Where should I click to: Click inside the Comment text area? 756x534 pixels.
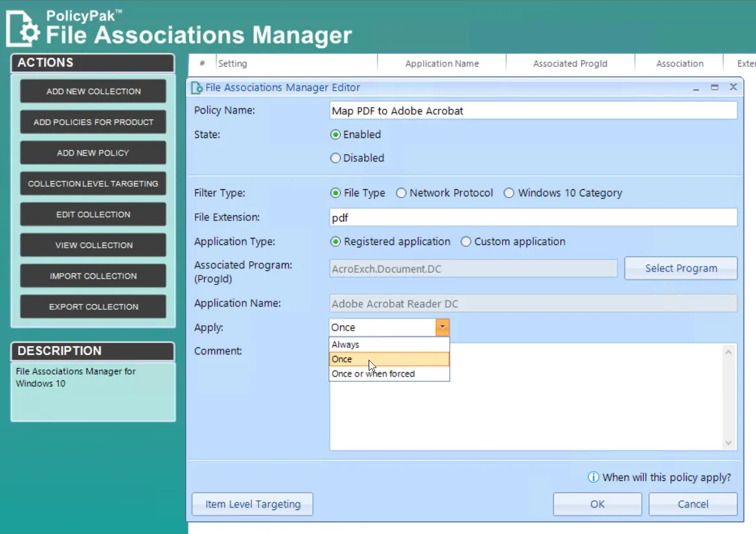[x=525, y=397]
